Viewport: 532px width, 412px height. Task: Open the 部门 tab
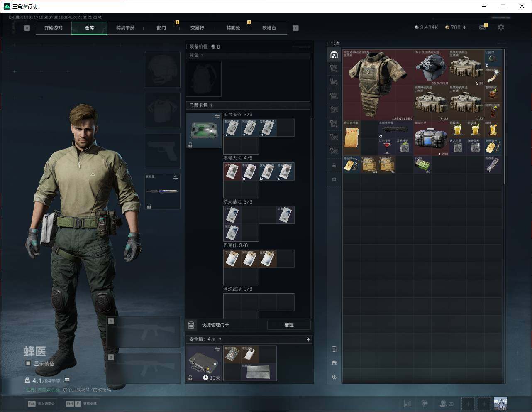[x=161, y=28]
